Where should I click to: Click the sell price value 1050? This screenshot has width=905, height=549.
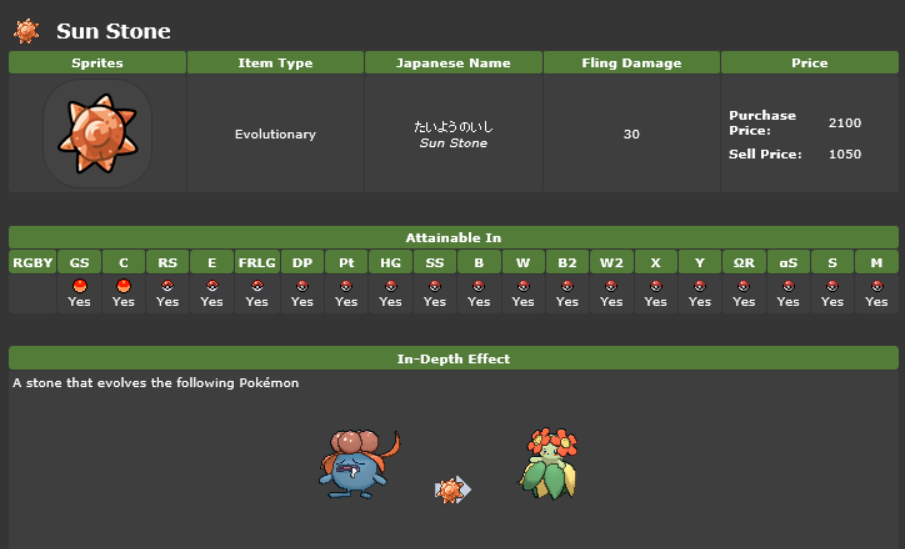click(x=845, y=154)
